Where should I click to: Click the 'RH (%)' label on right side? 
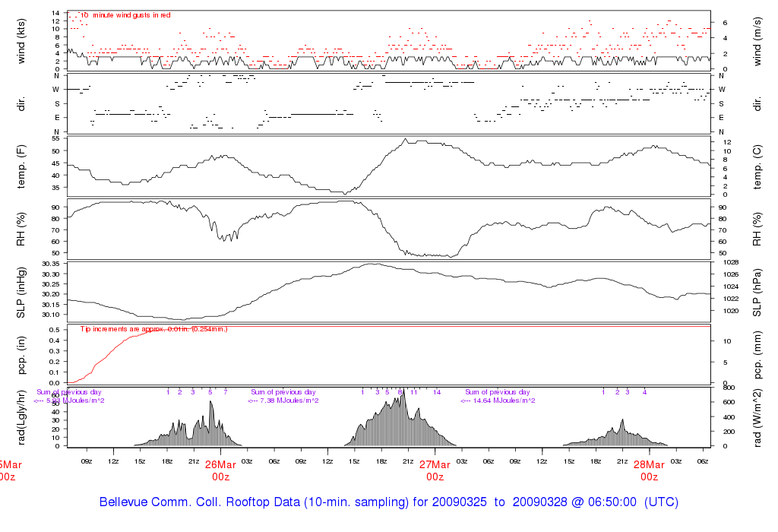757,230
